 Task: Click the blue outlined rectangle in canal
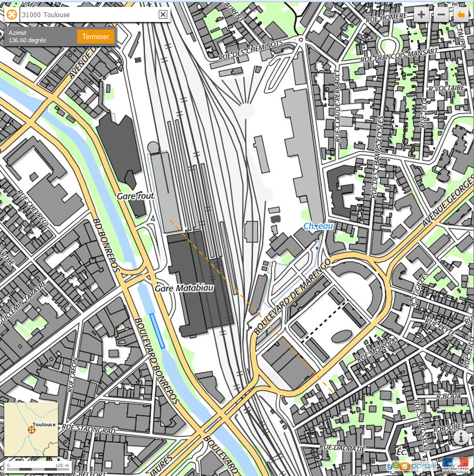[x=157, y=331]
